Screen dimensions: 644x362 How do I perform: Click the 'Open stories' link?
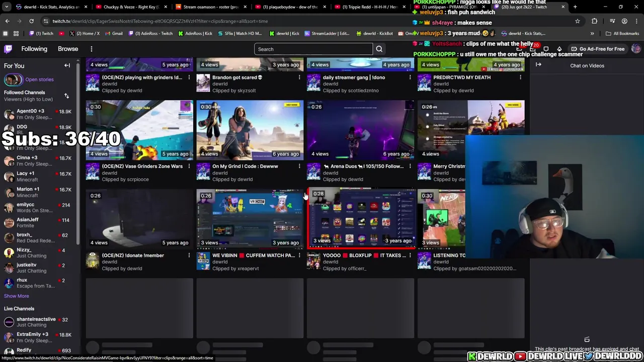point(39,79)
